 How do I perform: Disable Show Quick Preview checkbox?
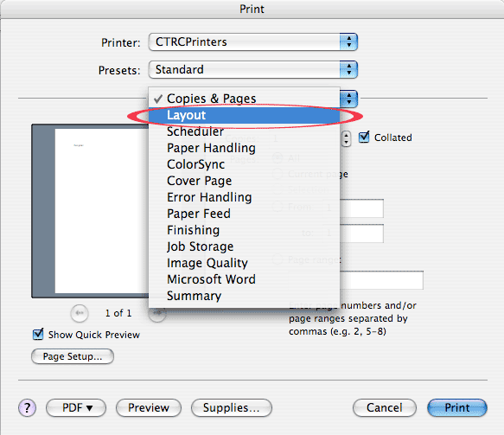[x=38, y=335]
